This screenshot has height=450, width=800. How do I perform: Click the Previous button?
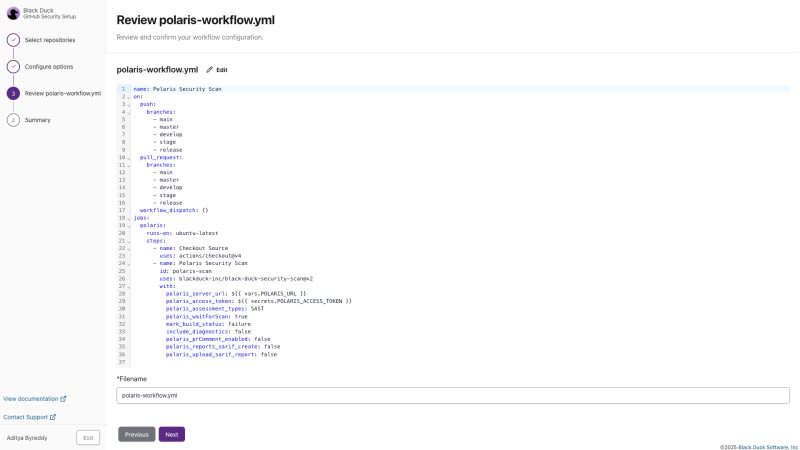tap(137, 434)
